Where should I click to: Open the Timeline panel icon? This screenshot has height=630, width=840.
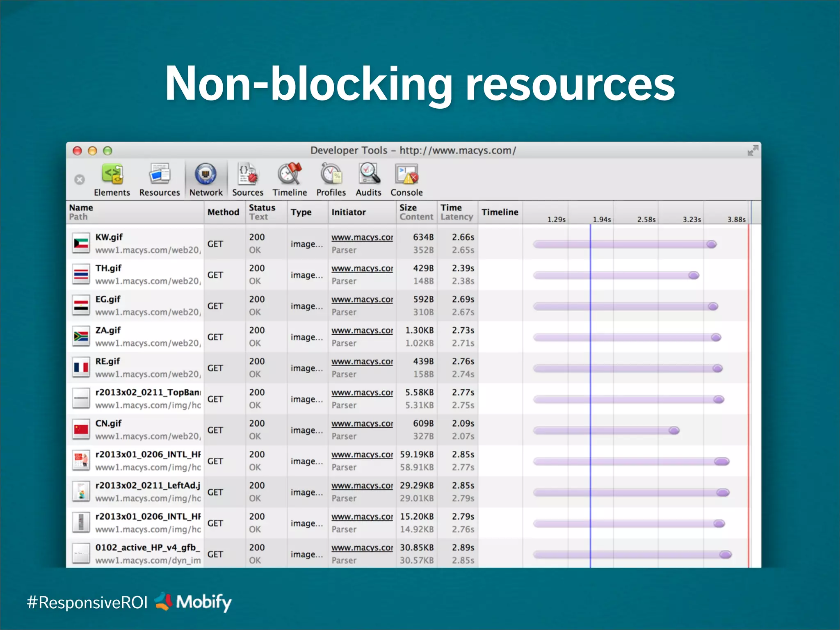[290, 180]
